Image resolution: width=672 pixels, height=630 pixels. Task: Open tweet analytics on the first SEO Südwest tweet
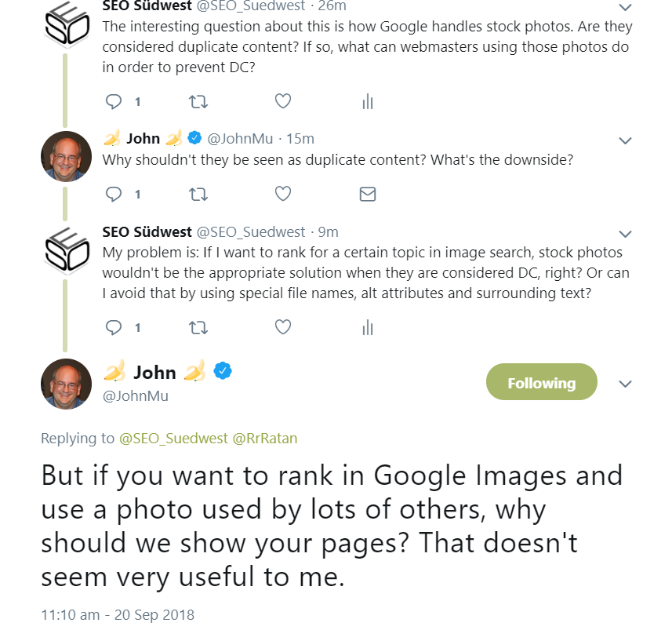[367, 101]
